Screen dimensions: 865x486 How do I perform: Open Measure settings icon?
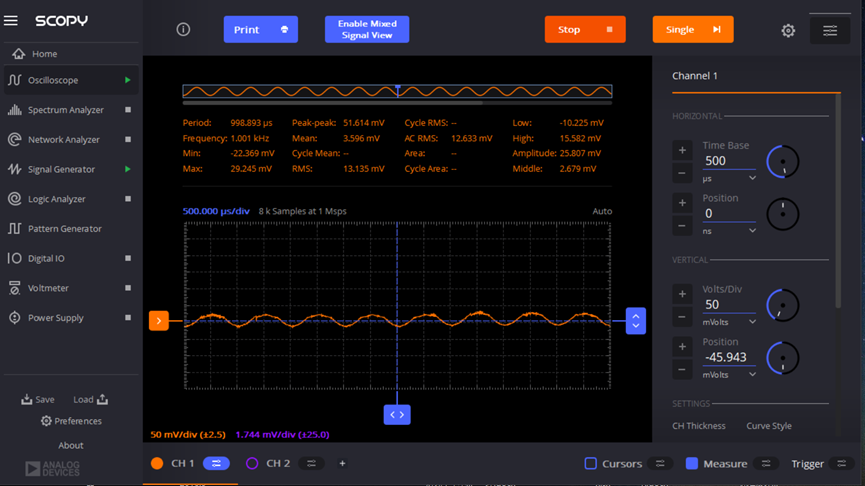coord(766,463)
